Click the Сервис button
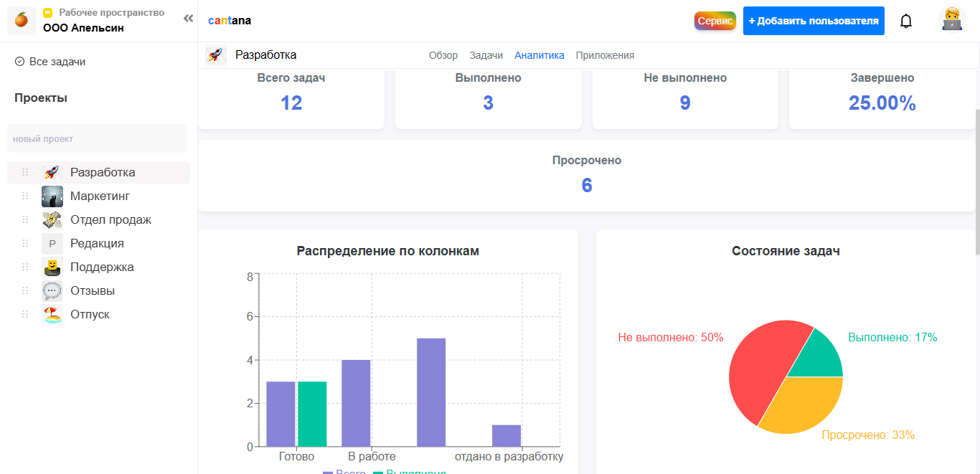Image resolution: width=980 pixels, height=474 pixels. pos(715,22)
